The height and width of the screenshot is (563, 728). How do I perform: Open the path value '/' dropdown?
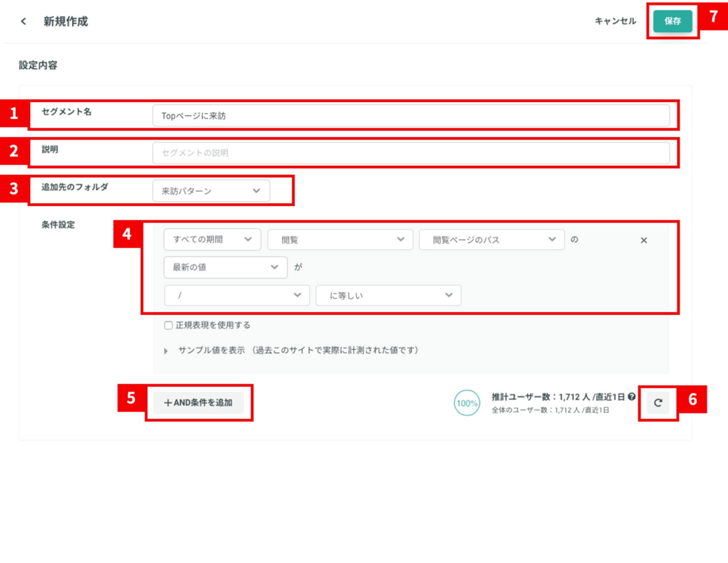[x=237, y=295]
